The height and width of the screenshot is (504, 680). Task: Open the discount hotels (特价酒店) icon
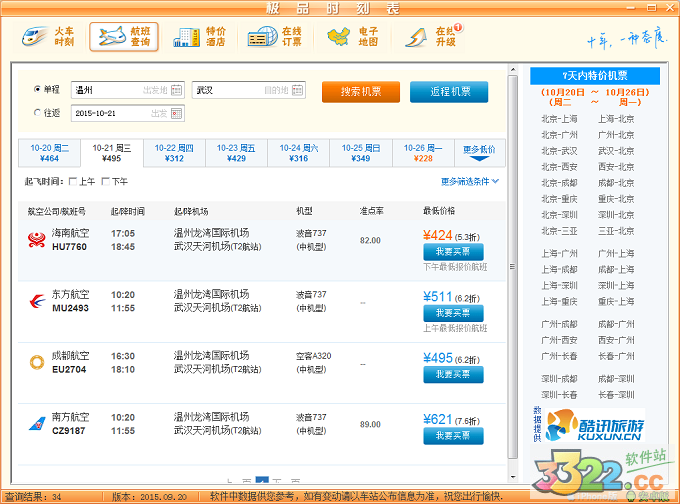(x=199, y=37)
